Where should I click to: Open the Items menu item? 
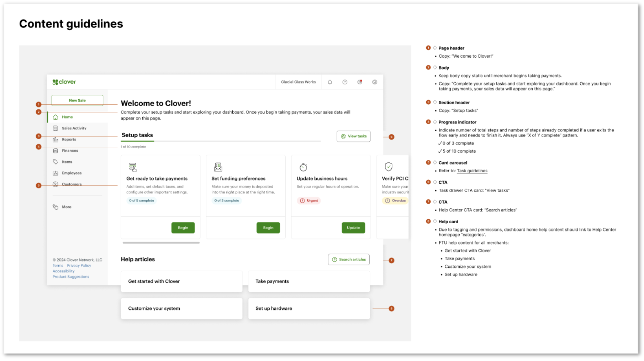point(77,162)
